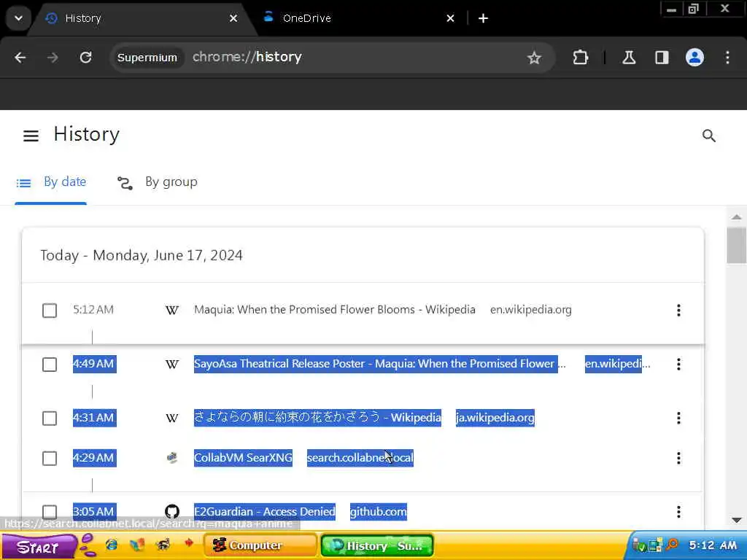
Task: Open Chrome Labs flask icon
Action: (x=629, y=58)
